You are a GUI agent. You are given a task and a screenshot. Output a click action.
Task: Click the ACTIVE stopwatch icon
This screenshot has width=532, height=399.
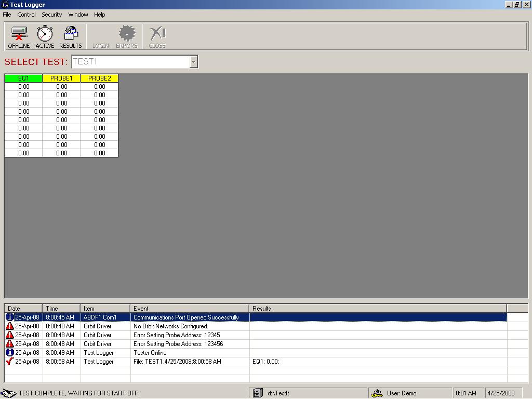pyautogui.click(x=45, y=36)
